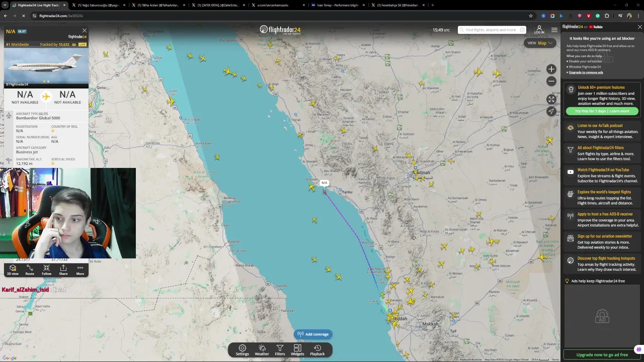Zoom in the map with plus button
644x362 pixels.
(551, 69)
